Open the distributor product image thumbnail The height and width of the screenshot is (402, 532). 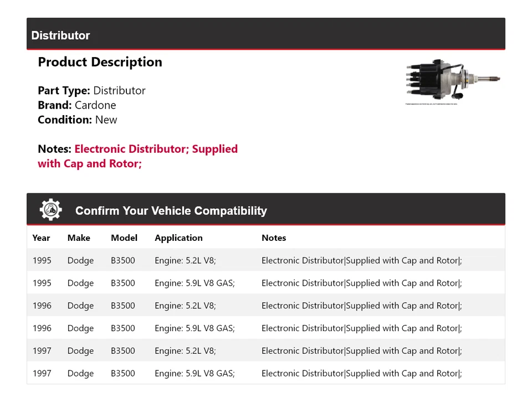click(453, 81)
